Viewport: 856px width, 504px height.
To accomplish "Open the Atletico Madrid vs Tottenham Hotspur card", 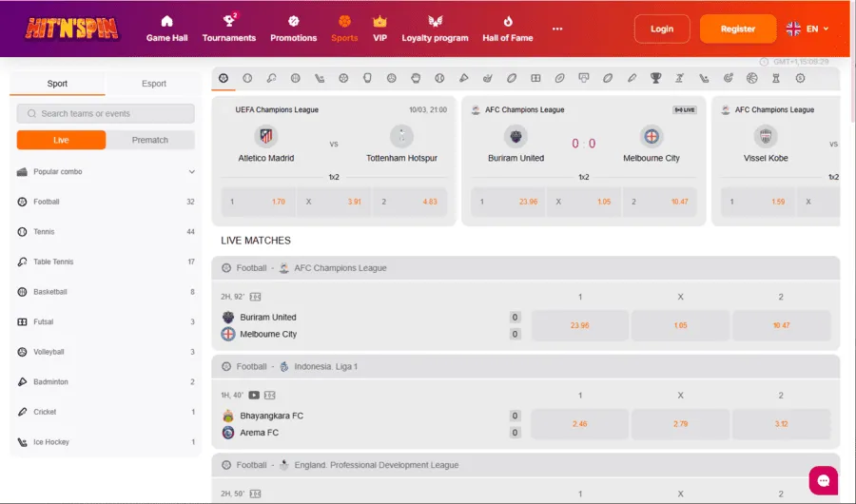I will [334, 161].
